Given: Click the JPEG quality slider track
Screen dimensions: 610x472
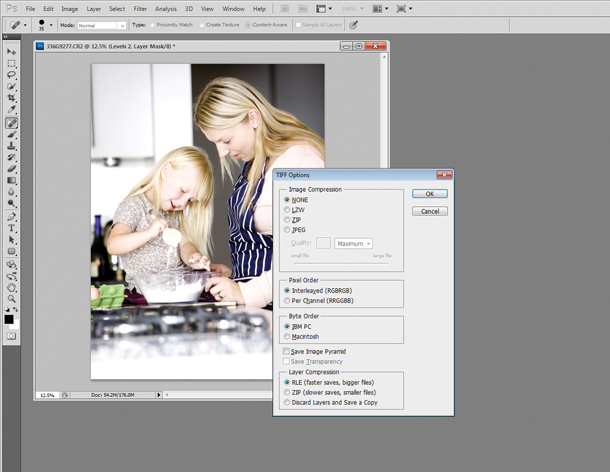Looking at the screenshot, I should coord(341,263).
